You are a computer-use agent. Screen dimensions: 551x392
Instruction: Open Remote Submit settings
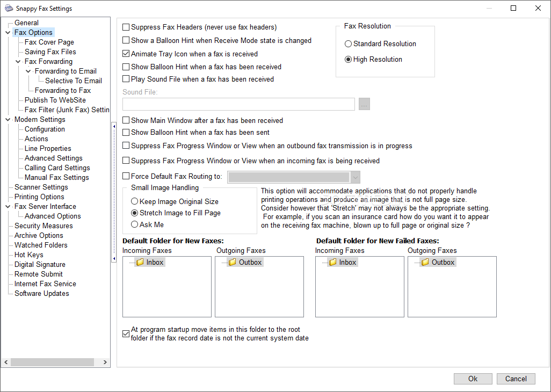(x=39, y=274)
